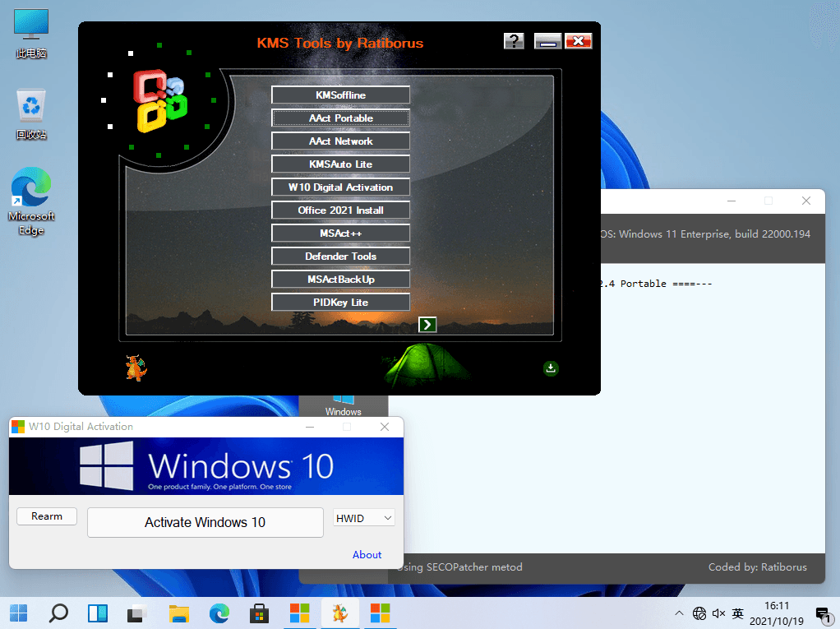Switch to the last Windows-logo taskbar app
This screenshot has height=629, width=840.
coord(381,613)
